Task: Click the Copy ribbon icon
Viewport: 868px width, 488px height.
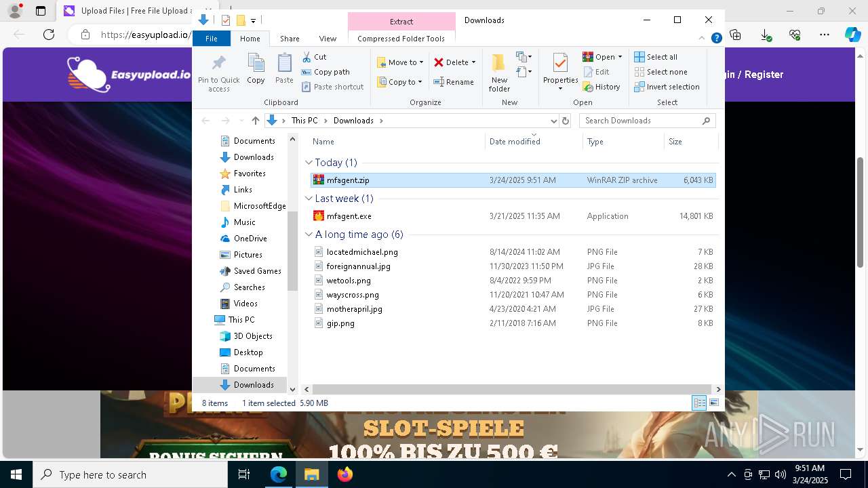Action: pyautogui.click(x=256, y=69)
